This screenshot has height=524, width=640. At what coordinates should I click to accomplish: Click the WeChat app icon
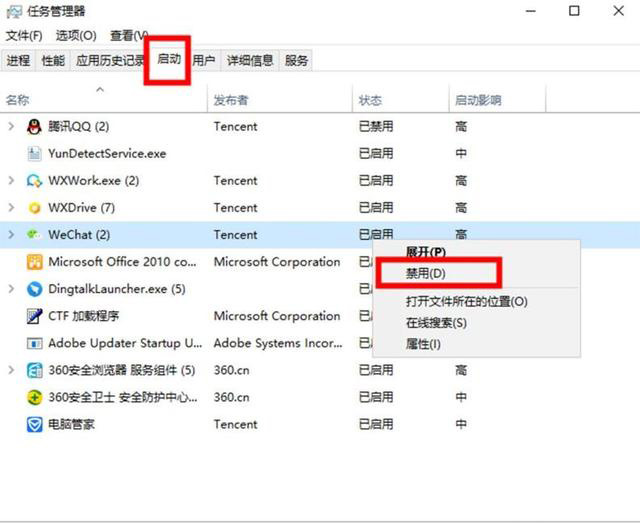[x=34, y=235]
